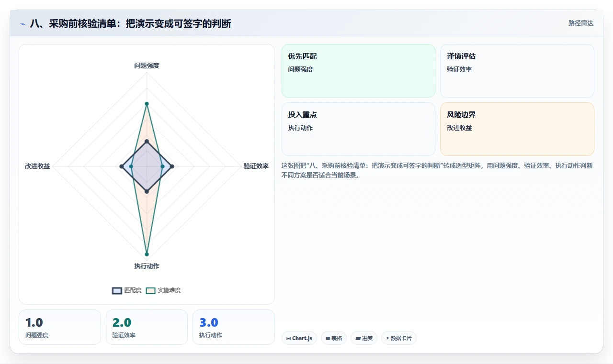This screenshot has height=364, width=613.
Task: Click the 实施难度 data point on the 执行动作 axis
Action: [x=147, y=254]
